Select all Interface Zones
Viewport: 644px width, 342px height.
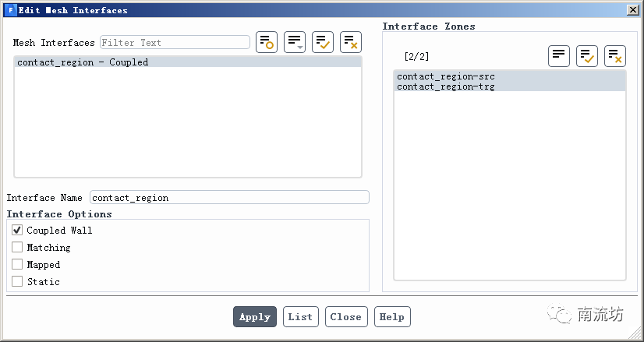coord(587,56)
